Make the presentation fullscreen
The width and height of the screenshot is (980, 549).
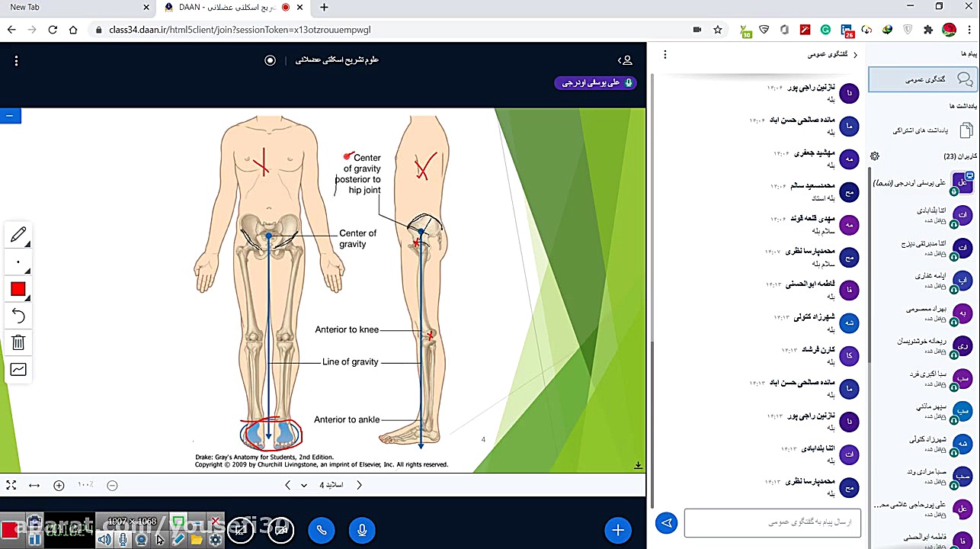click(x=11, y=485)
